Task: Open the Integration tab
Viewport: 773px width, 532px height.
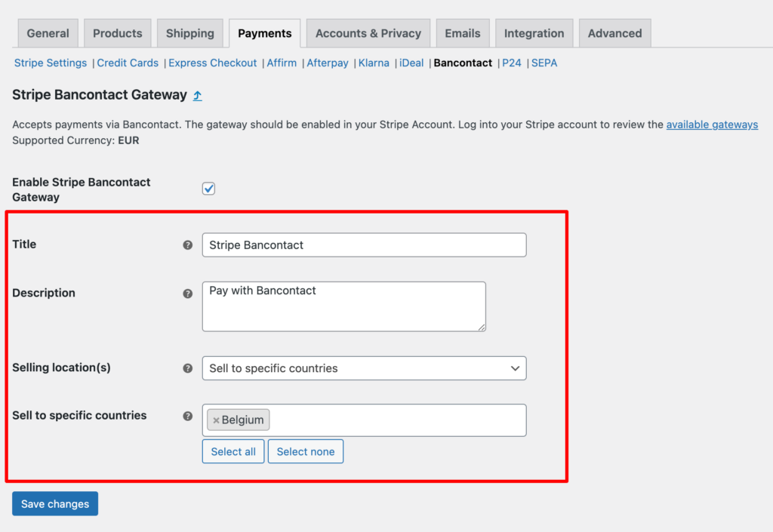Action: pyautogui.click(x=534, y=33)
